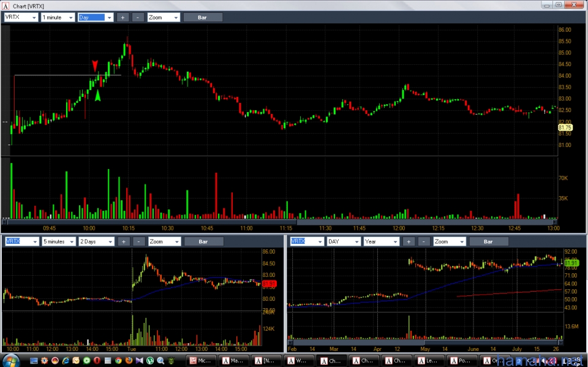Image resolution: width=588 pixels, height=367 pixels.
Task: Open uTorrent from the taskbar
Action: (x=150, y=361)
